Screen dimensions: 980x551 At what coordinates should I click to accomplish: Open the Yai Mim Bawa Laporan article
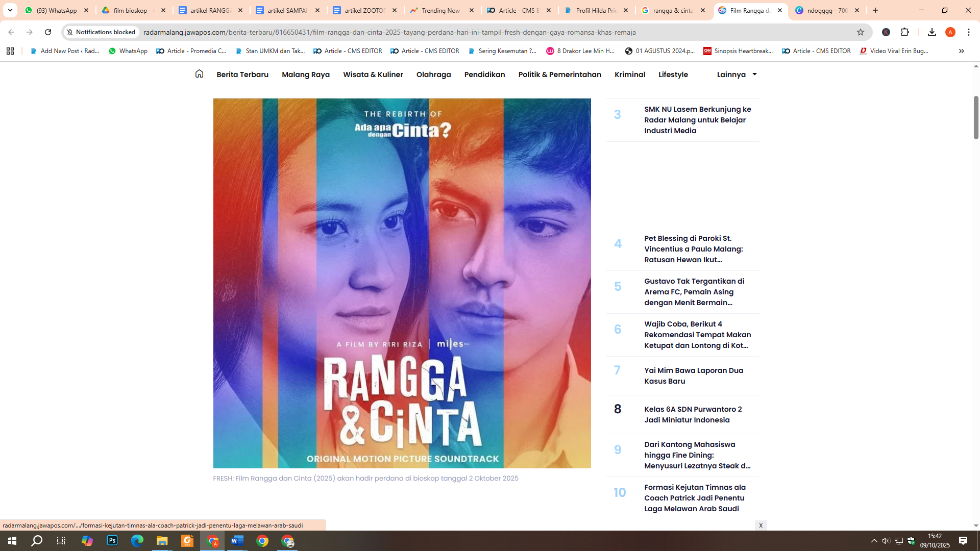pyautogui.click(x=693, y=375)
